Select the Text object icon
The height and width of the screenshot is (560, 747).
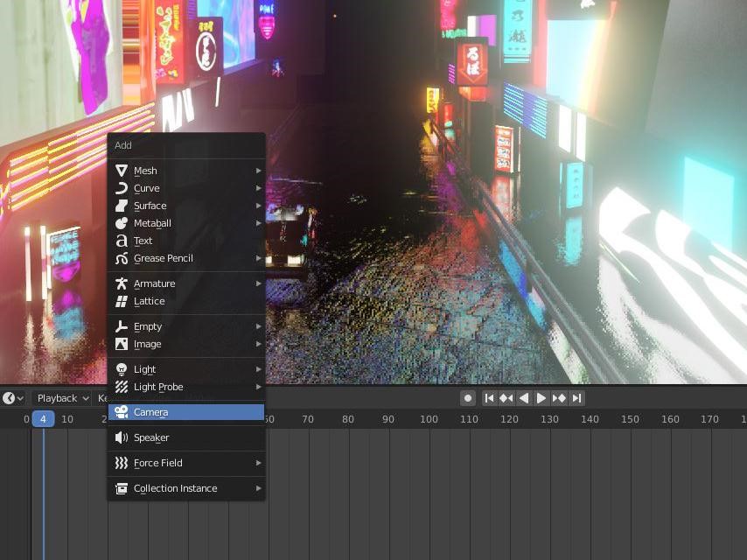[x=122, y=241]
